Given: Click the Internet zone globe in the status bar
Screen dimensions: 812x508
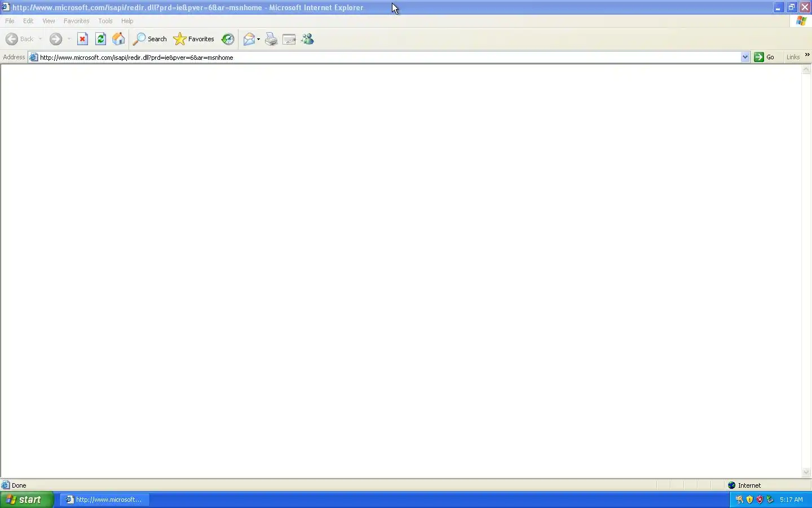Looking at the screenshot, I should point(732,485).
